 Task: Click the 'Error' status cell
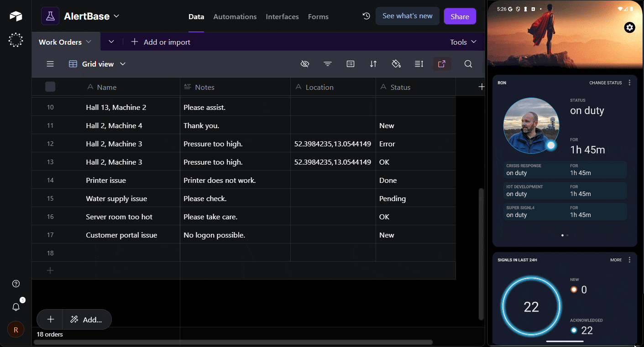pyautogui.click(x=416, y=144)
